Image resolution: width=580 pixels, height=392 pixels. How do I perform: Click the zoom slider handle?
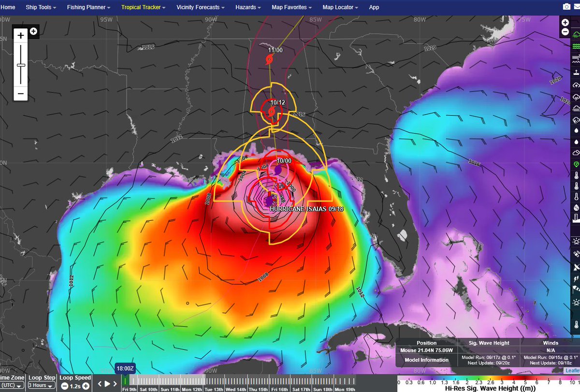coord(21,65)
